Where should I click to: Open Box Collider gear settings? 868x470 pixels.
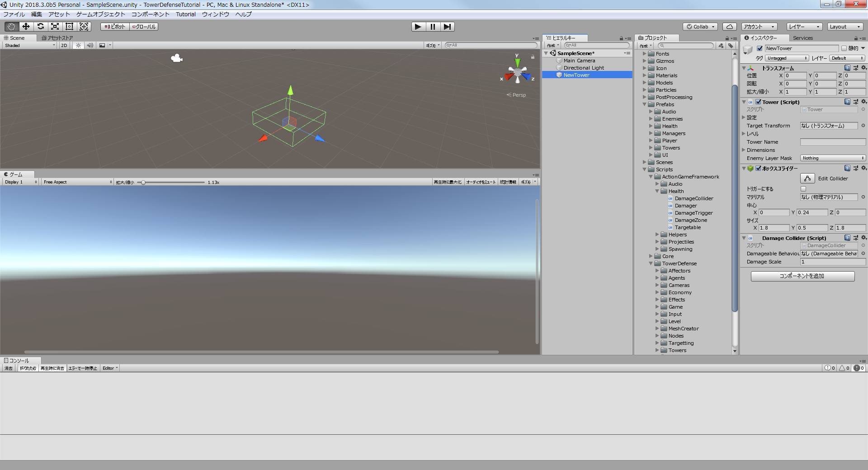click(863, 168)
